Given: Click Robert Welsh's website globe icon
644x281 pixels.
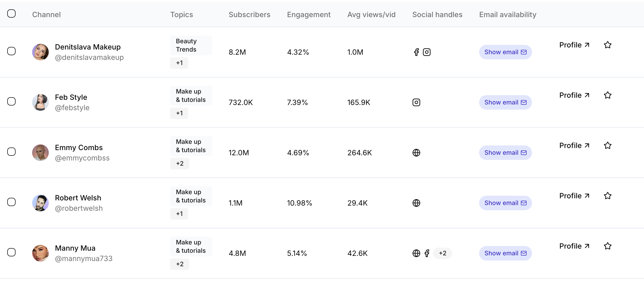Looking at the screenshot, I should coord(416,203).
